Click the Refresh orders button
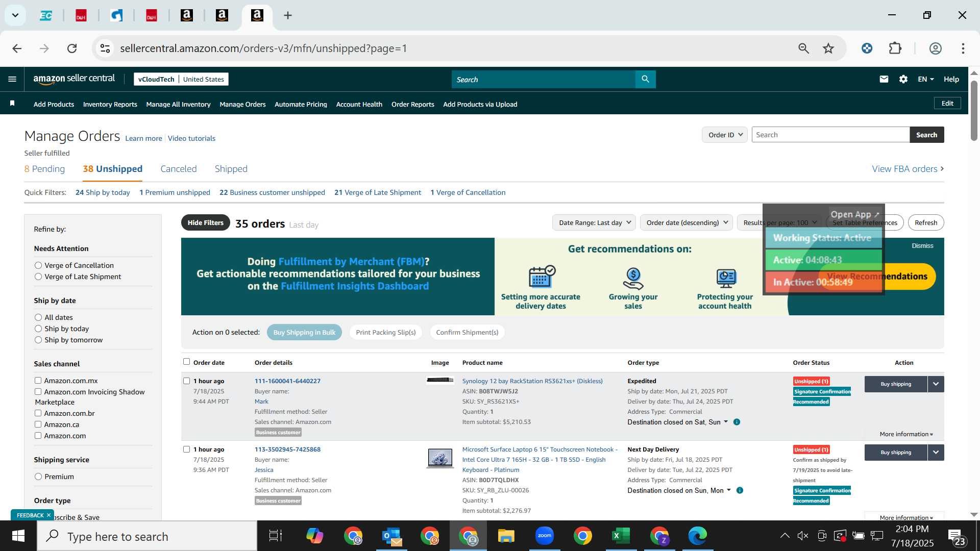This screenshot has width=980, height=551. coord(925,222)
